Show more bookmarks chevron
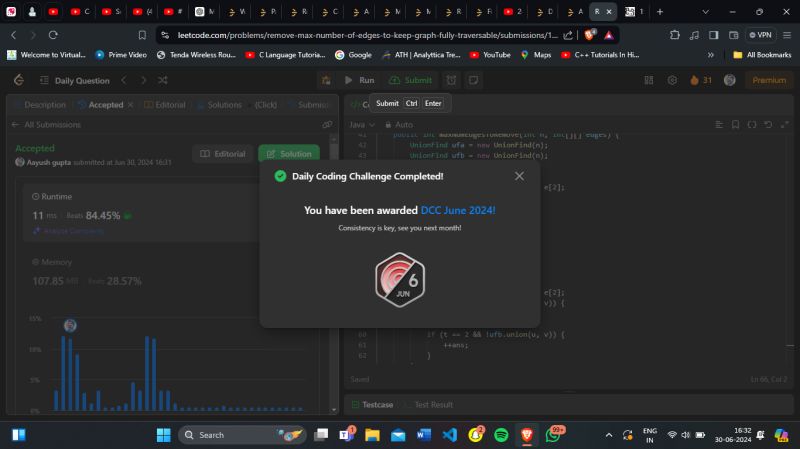 (711, 55)
